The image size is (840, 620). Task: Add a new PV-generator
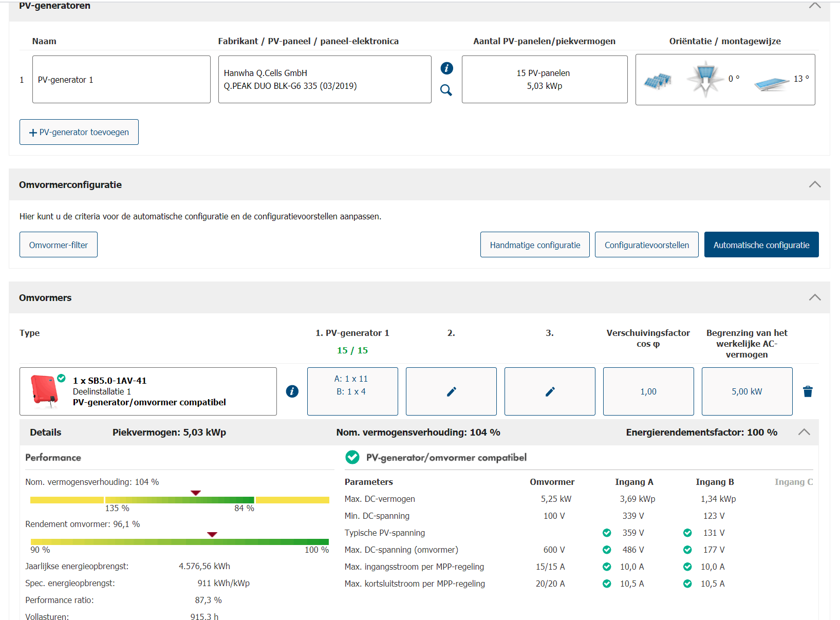(79, 132)
